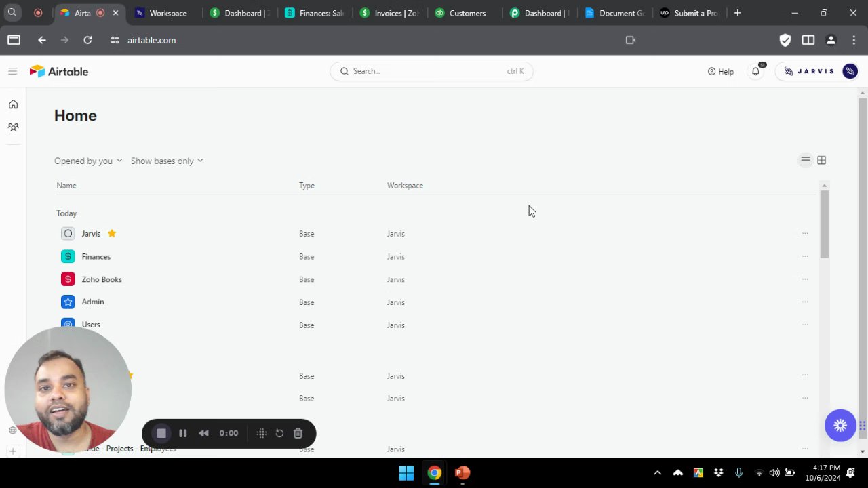The image size is (868, 488).
Task: Open the notifications bell
Action: 755,71
